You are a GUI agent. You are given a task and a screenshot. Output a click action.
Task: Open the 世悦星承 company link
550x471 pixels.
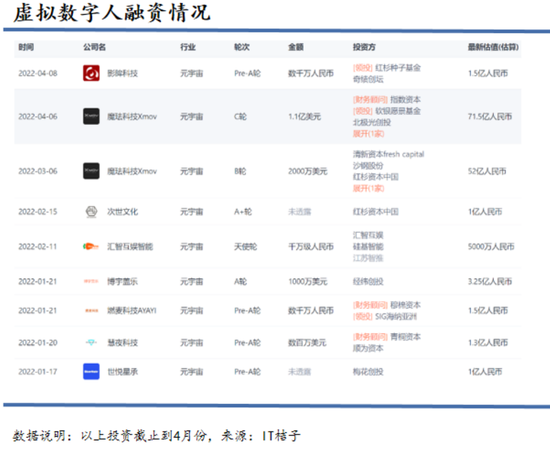(x=122, y=372)
